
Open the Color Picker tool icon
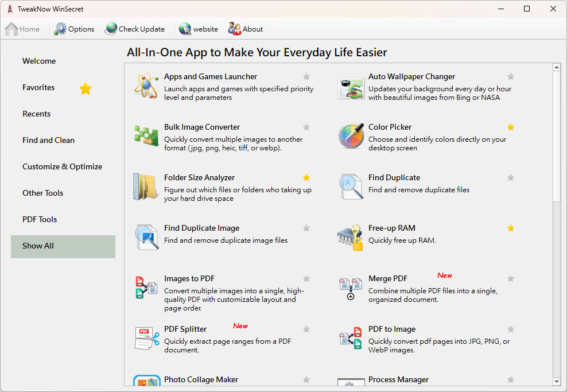pyautogui.click(x=351, y=137)
